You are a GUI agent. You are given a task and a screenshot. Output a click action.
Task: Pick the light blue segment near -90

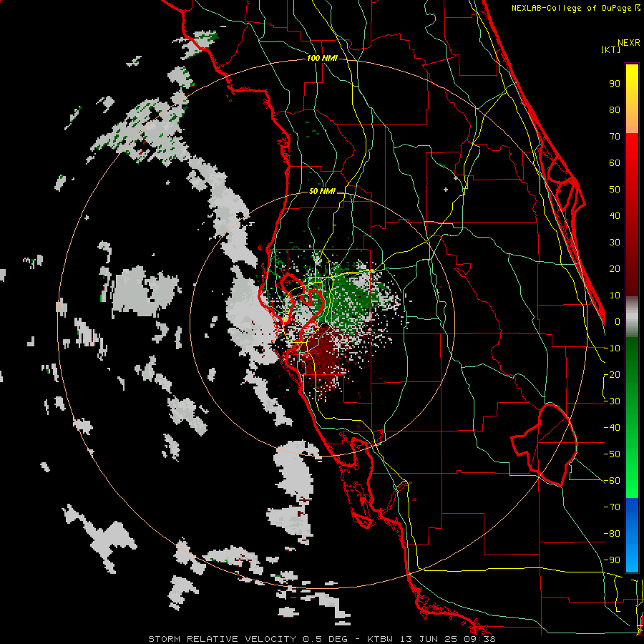[x=632, y=560]
